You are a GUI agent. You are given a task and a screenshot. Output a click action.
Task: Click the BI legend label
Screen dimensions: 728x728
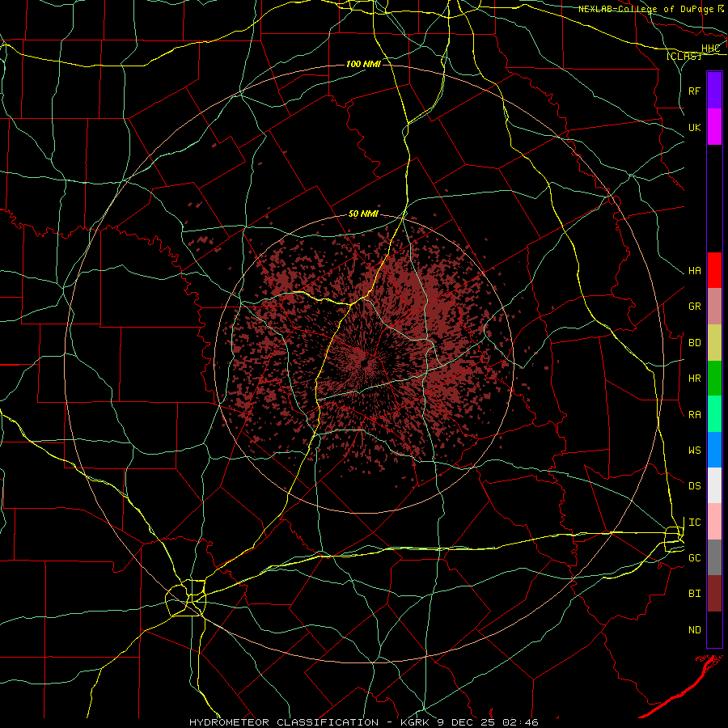pos(694,594)
